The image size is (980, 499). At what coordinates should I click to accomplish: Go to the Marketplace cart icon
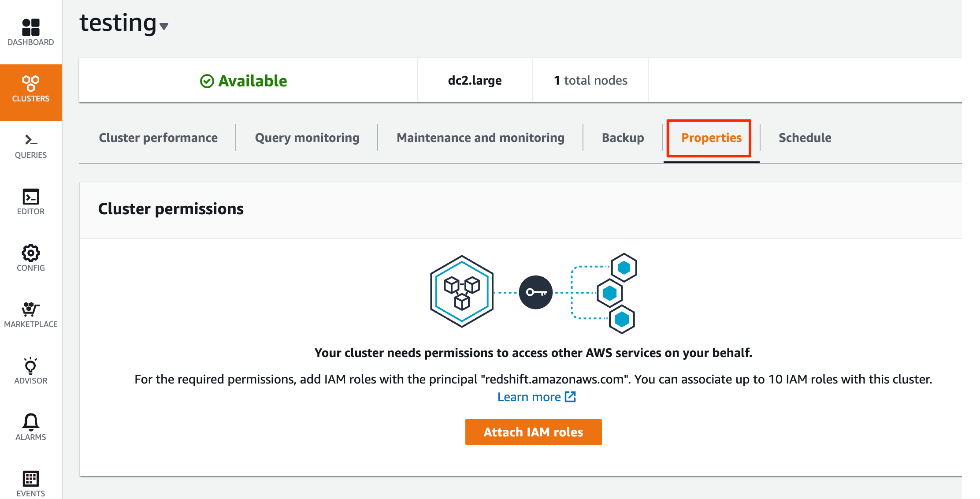(31, 309)
